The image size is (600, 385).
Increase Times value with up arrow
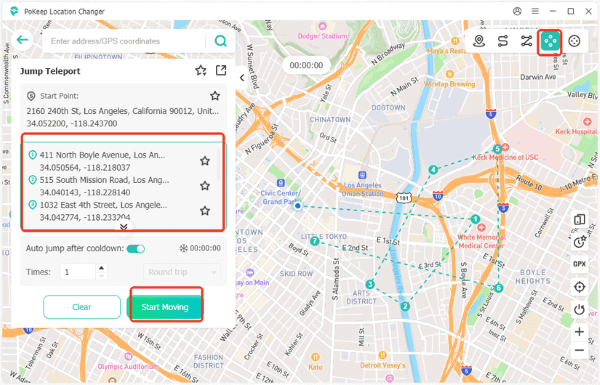pos(101,268)
